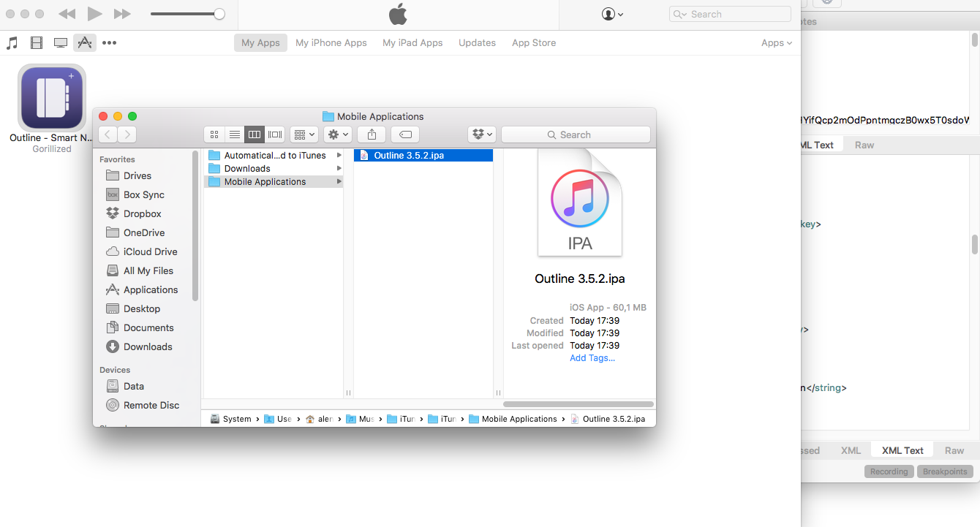The height and width of the screenshot is (527, 980).
Task: Select the Outline 3.5.2.ipa file
Action: point(423,155)
